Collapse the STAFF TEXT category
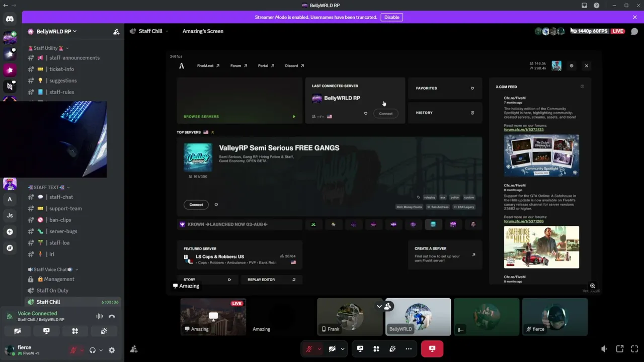644x362 pixels. 49,188
